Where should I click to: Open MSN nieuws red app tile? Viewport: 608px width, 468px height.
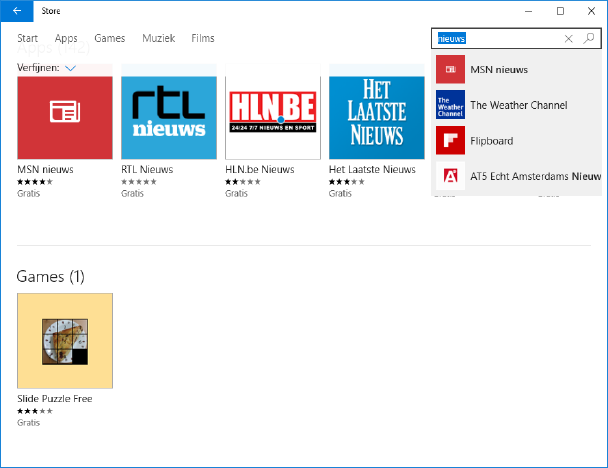pyautogui.click(x=65, y=117)
